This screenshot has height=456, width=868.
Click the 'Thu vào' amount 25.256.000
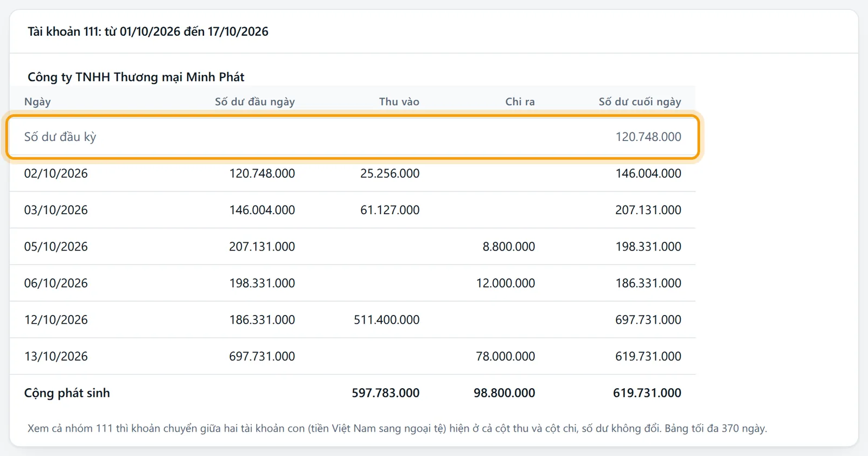pos(390,174)
